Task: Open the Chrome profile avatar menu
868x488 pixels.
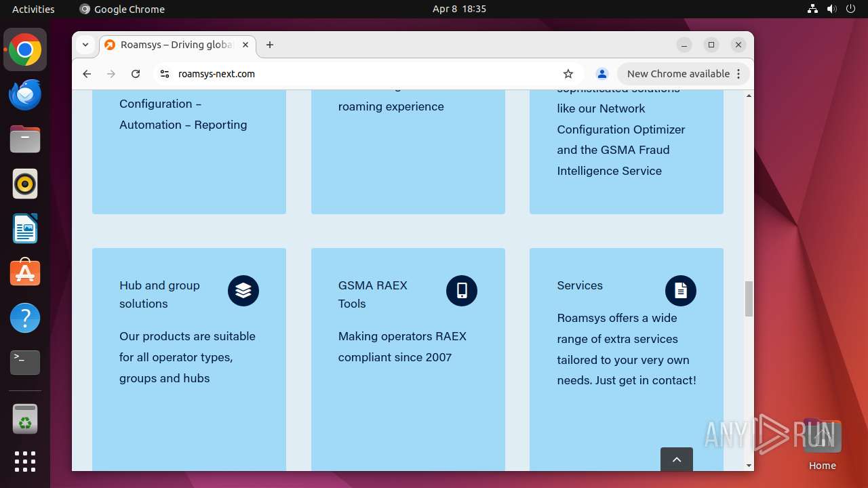Action: click(x=601, y=74)
